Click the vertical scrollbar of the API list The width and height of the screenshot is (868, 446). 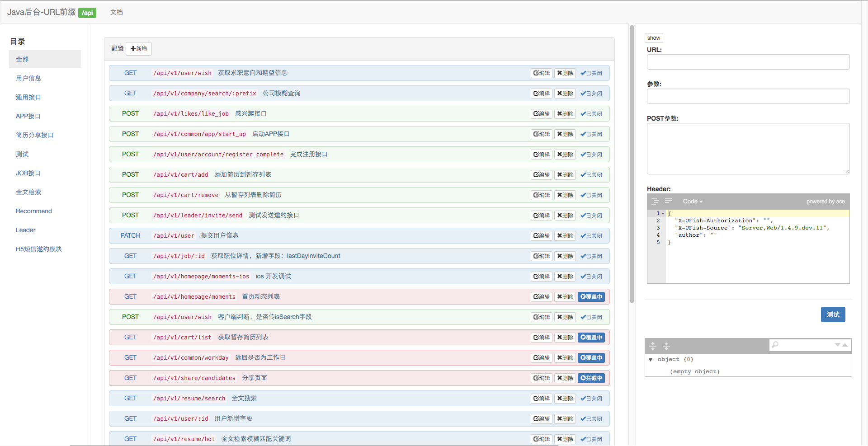[632, 164]
